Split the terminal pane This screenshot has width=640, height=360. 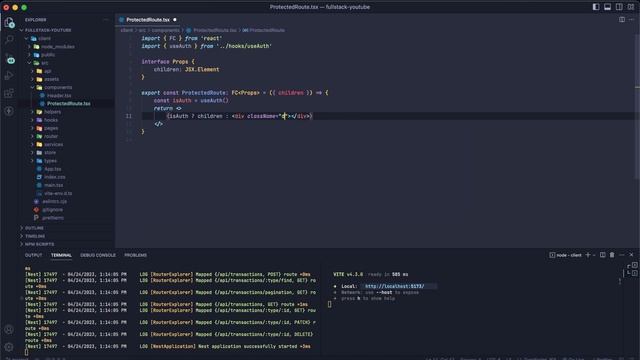[602, 255]
